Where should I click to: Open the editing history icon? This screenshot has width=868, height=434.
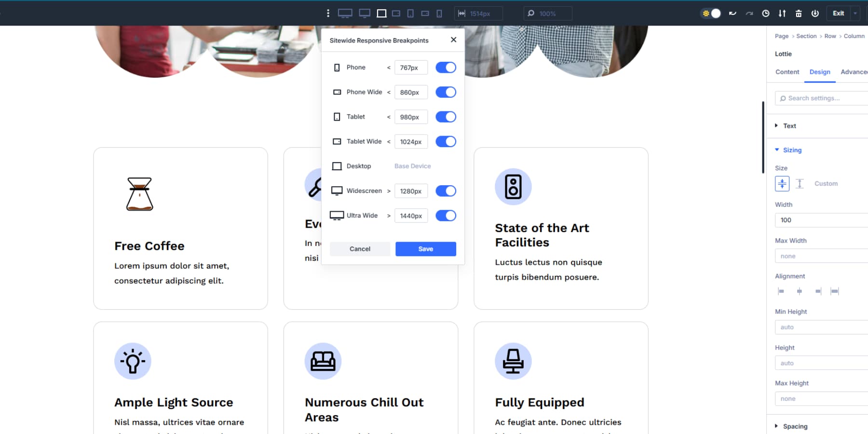coord(766,13)
